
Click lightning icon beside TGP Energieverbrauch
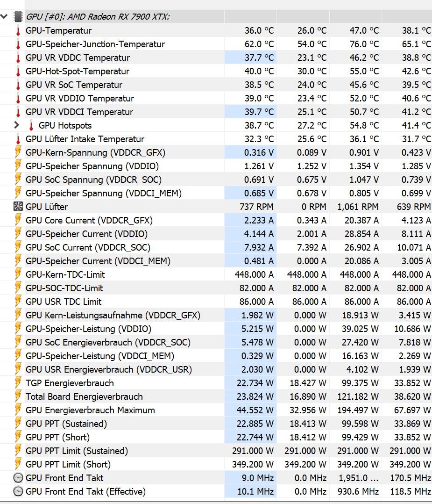[18, 383]
